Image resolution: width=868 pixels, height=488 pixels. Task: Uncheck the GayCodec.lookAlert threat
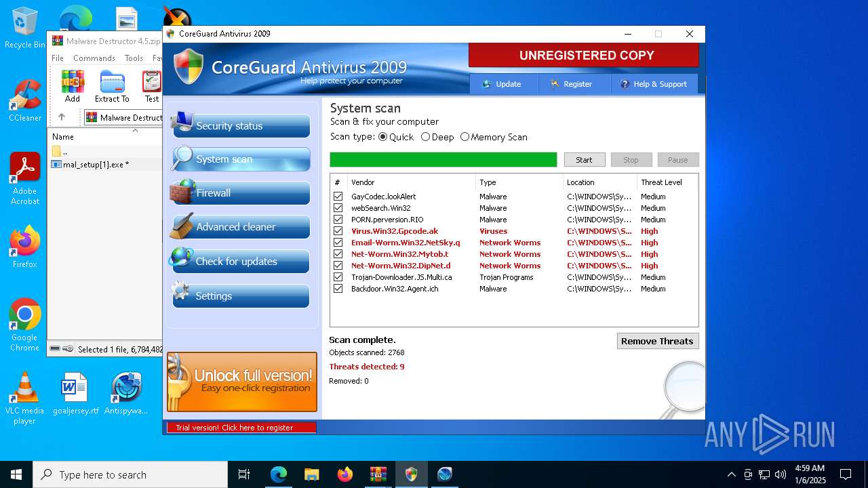[338, 197]
